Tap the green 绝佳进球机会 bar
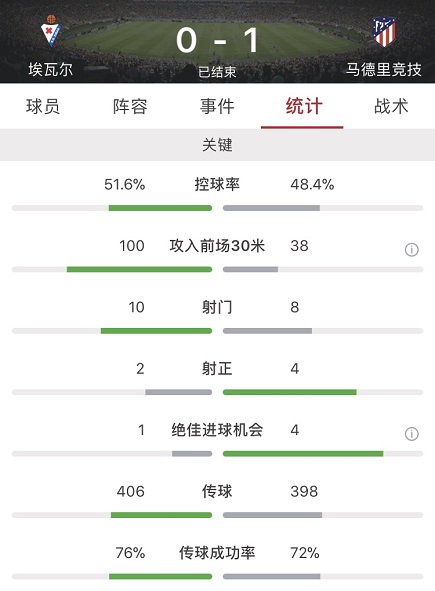The height and width of the screenshot is (591, 435). click(x=303, y=454)
